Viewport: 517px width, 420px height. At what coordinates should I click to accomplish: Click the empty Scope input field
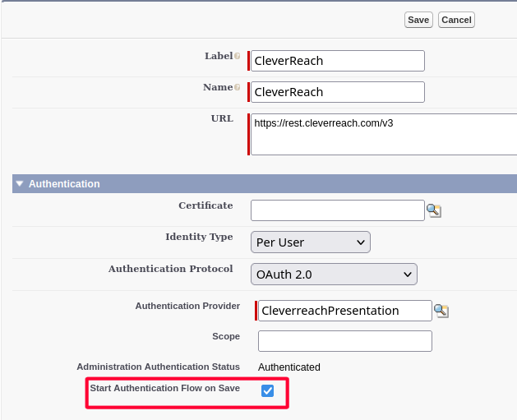point(345,341)
